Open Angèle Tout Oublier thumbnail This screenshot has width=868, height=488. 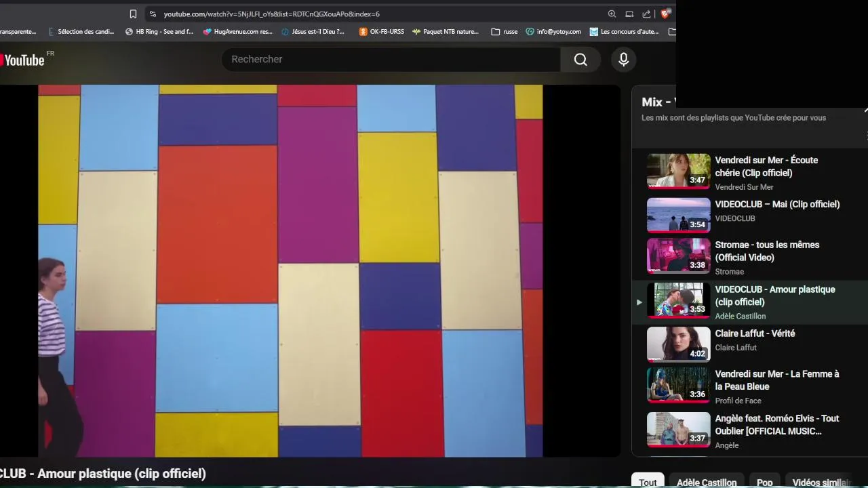678,430
